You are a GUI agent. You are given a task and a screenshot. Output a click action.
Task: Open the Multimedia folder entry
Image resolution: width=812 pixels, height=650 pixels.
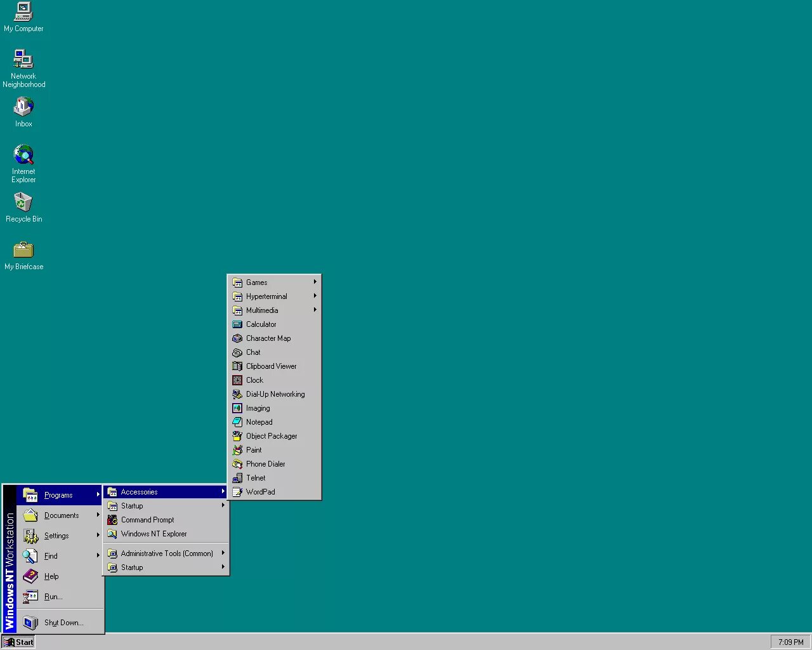point(274,310)
